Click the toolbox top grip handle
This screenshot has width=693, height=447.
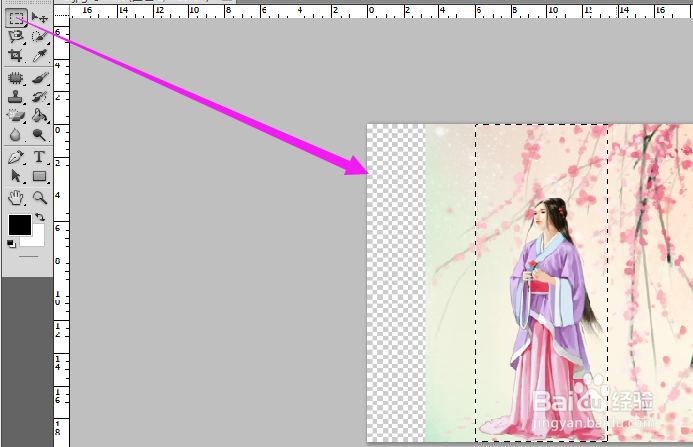coord(28,3)
